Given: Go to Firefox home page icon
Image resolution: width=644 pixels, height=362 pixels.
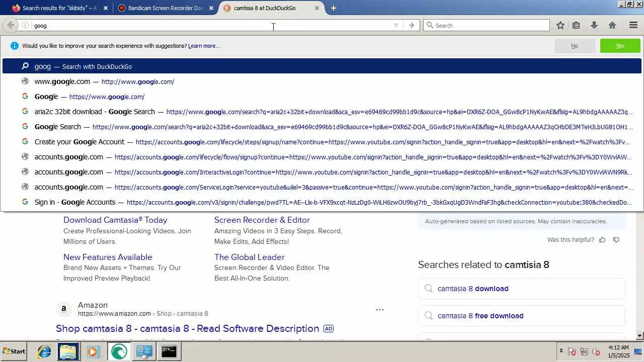Looking at the screenshot, I should pyautogui.click(x=612, y=25).
